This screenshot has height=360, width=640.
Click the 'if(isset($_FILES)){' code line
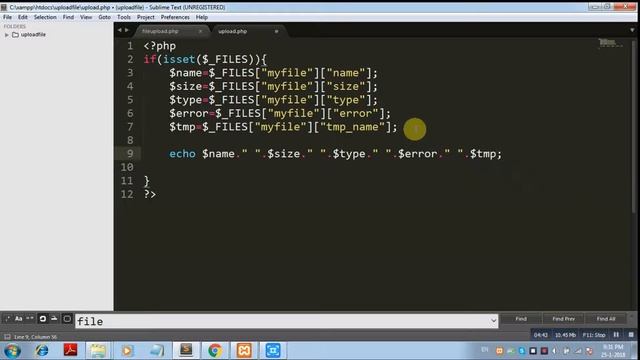205,60
